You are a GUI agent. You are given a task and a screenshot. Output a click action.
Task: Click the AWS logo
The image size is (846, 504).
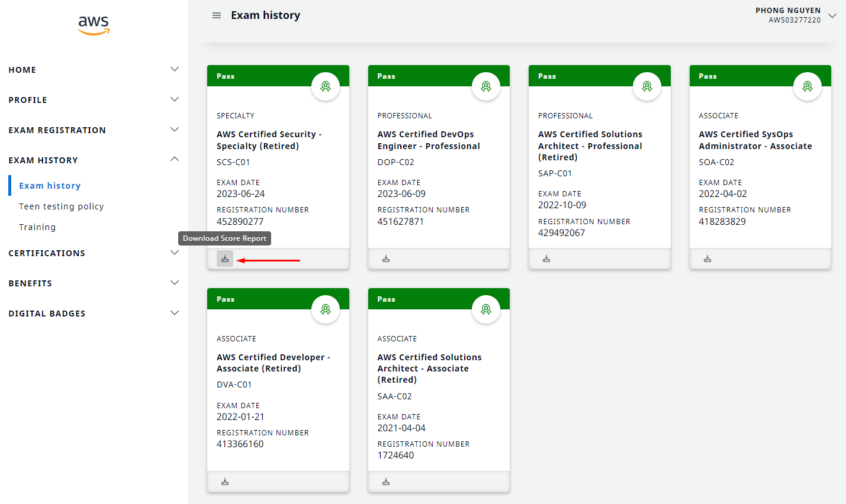[x=94, y=25]
